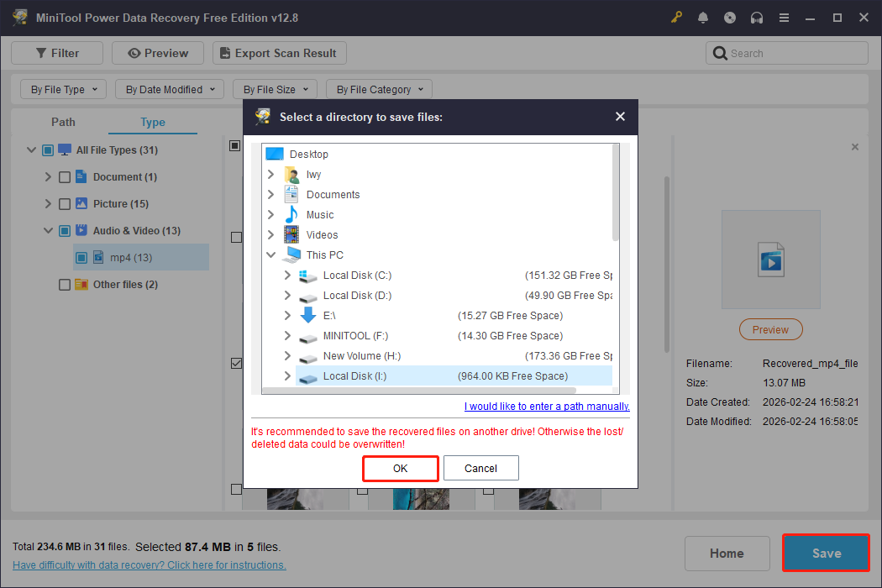The width and height of the screenshot is (882, 588).
Task: Select the Other files checkbox
Action: [65, 284]
